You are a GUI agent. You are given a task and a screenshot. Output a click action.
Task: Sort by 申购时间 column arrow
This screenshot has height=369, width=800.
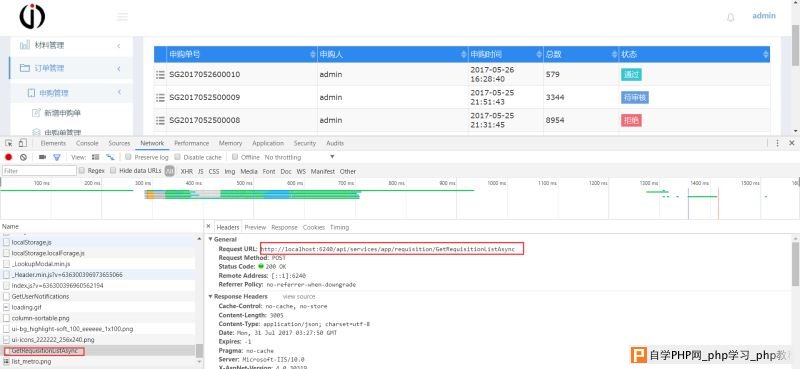(x=539, y=55)
